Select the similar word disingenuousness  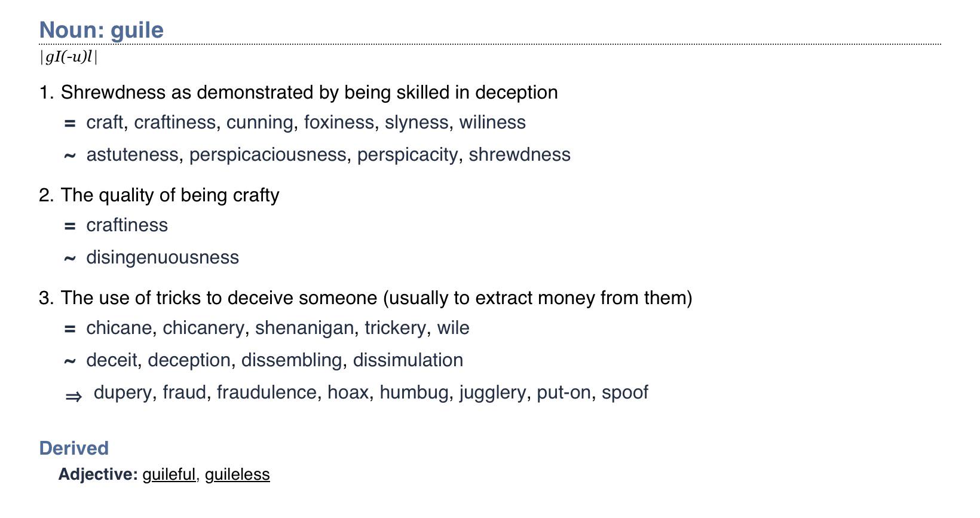pyautogui.click(x=163, y=258)
